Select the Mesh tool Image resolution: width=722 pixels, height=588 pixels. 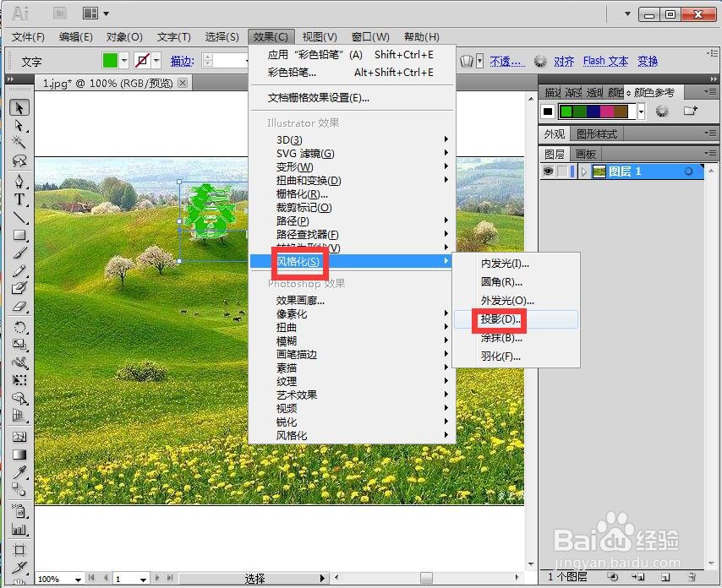(x=19, y=437)
